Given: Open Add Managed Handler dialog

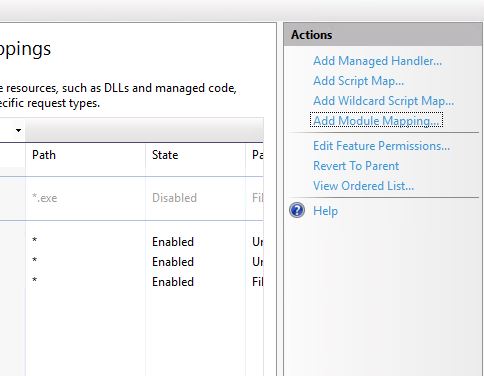Looking at the screenshot, I should (377, 61).
